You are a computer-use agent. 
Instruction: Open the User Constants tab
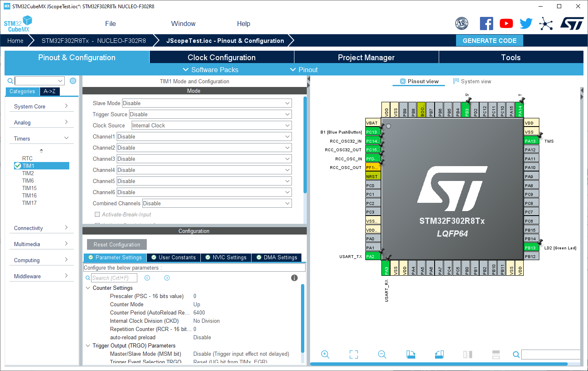coord(174,257)
